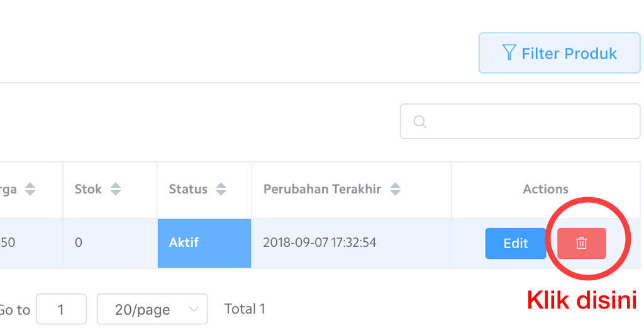Click the Perubahan Terakhir header label

(322, 189)
